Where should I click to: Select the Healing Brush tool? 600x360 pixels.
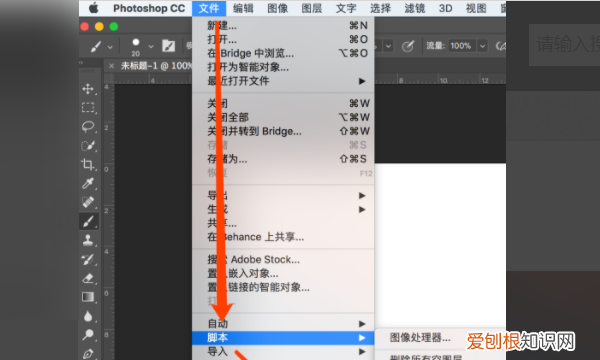click(x=88, y=202)
